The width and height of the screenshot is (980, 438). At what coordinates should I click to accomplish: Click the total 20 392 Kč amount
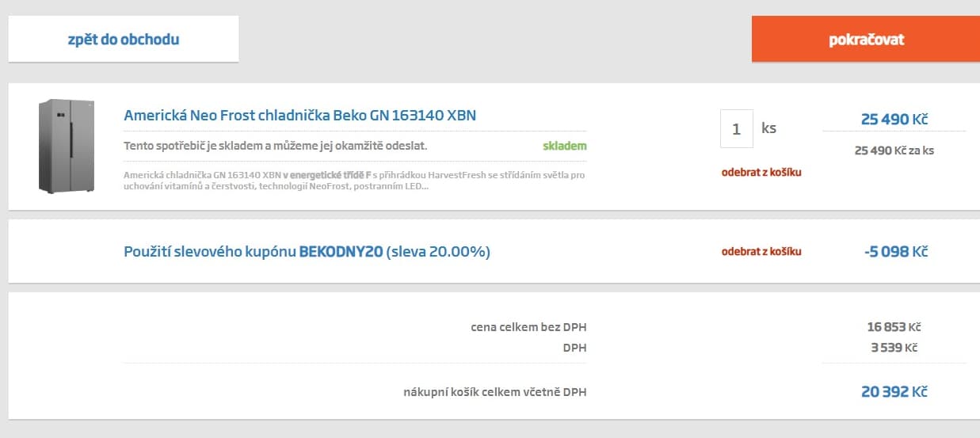(894, 391)
